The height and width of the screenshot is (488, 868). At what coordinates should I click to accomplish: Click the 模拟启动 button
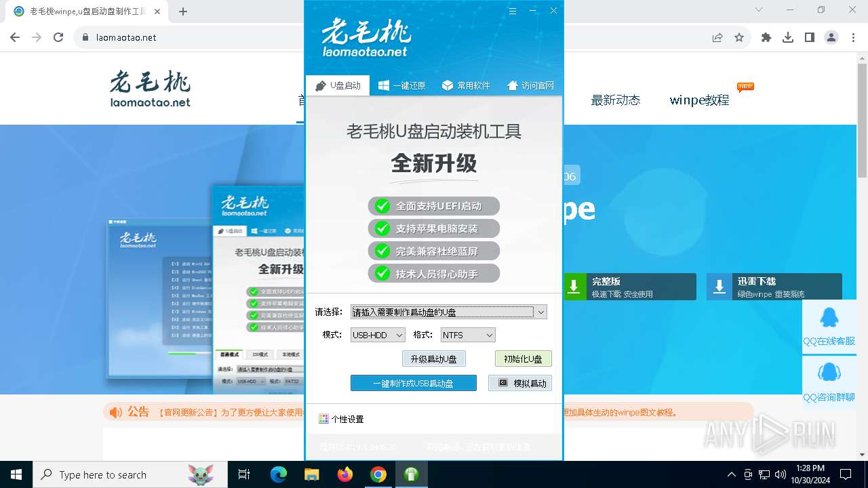click(520, 383)
